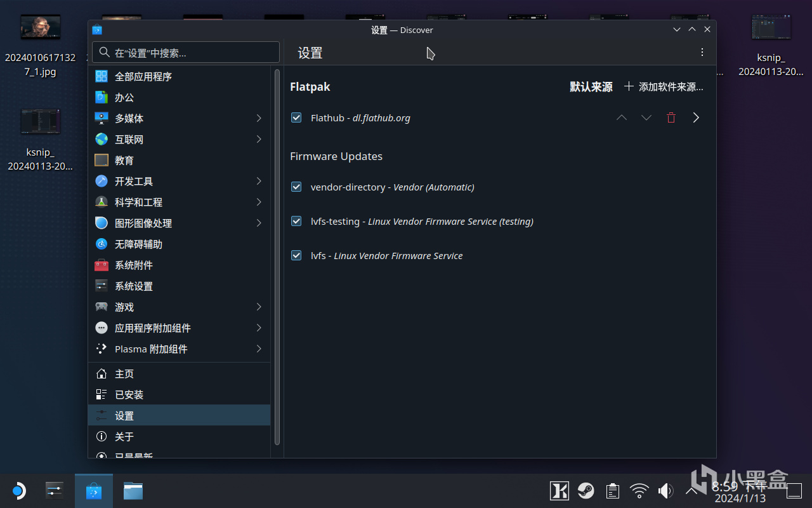Click the Discover shopping bag taskbar icon
The height and width of the screenshot is (508, 812).
click(x=94, y=491)
